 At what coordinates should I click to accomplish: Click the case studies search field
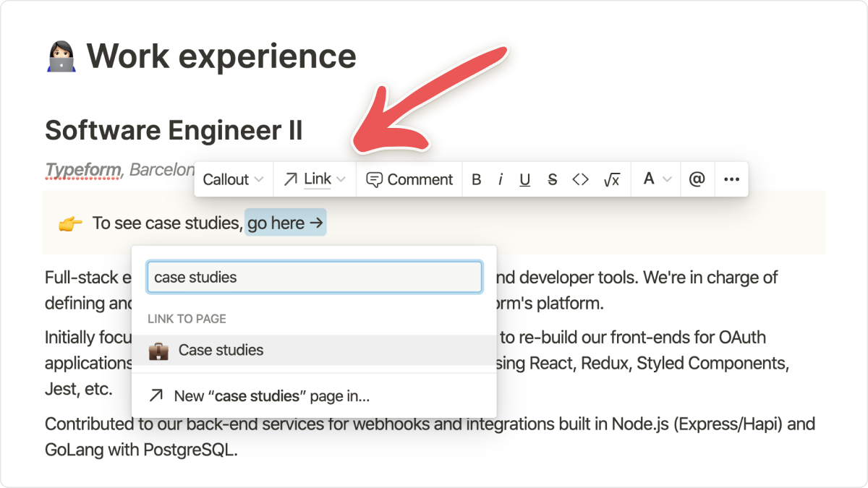pyautogui.click(x=314, y=277)
